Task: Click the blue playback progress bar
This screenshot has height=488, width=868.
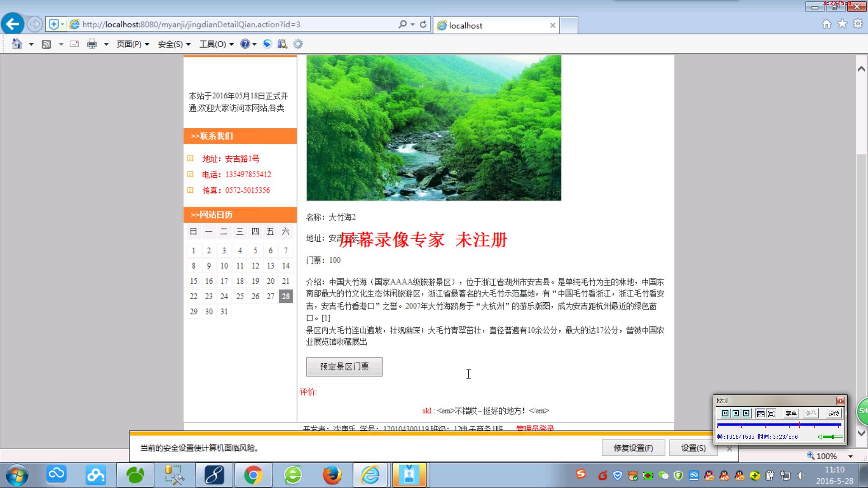Action: 779,425
